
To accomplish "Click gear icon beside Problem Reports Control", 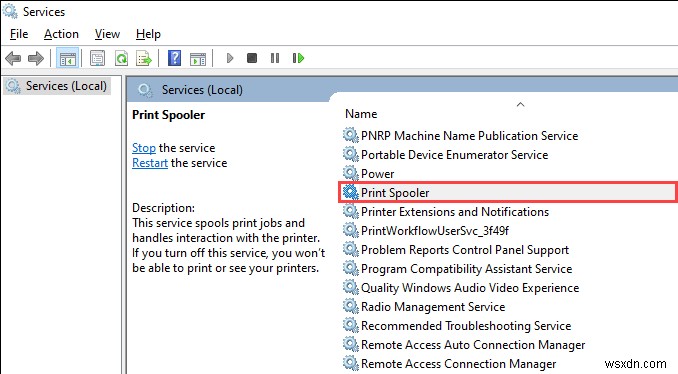I will click(x=351, y=249).
